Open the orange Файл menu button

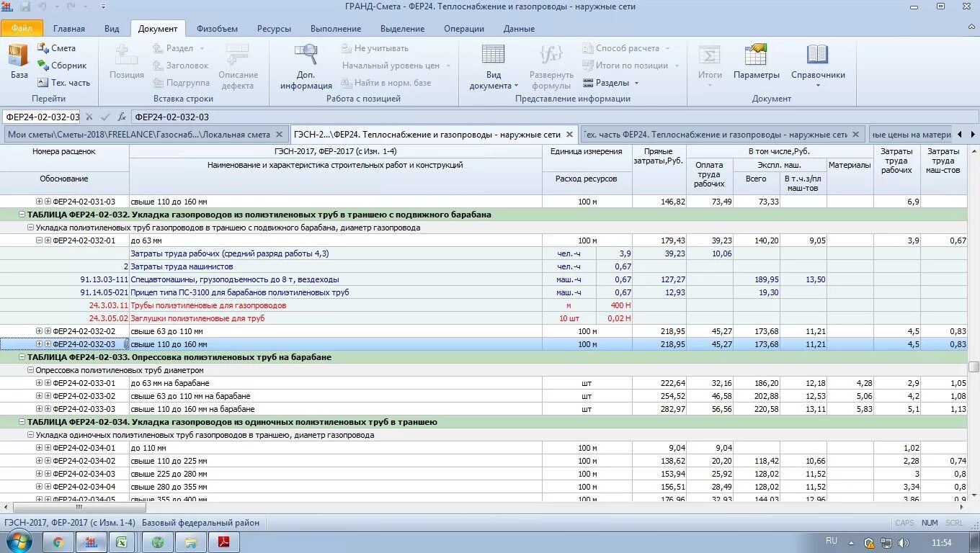click(x=22, y=29)
